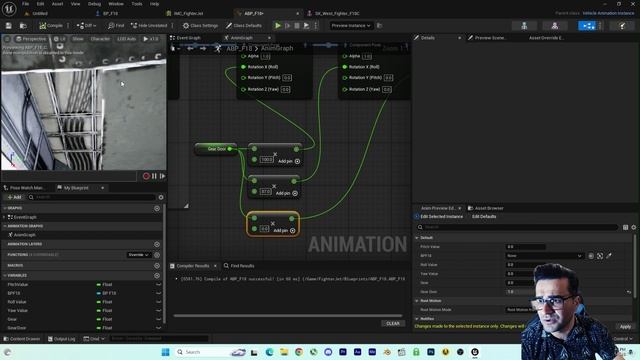Click the Add button in My Blueprint
The width and height of the screenshot is (640, 360).
pyautogui.click(x=14, y=197)
